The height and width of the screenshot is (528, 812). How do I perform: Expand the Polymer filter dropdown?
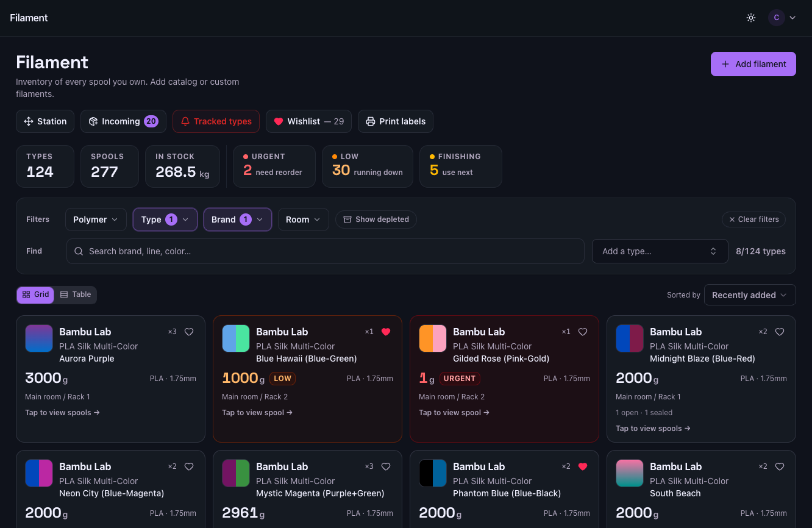(96, 219)
